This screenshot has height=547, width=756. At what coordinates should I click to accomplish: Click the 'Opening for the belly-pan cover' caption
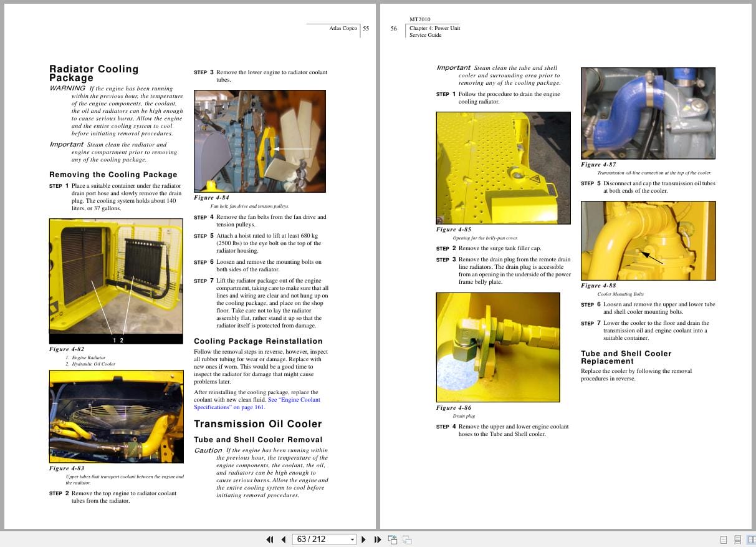tap(484, 238)
